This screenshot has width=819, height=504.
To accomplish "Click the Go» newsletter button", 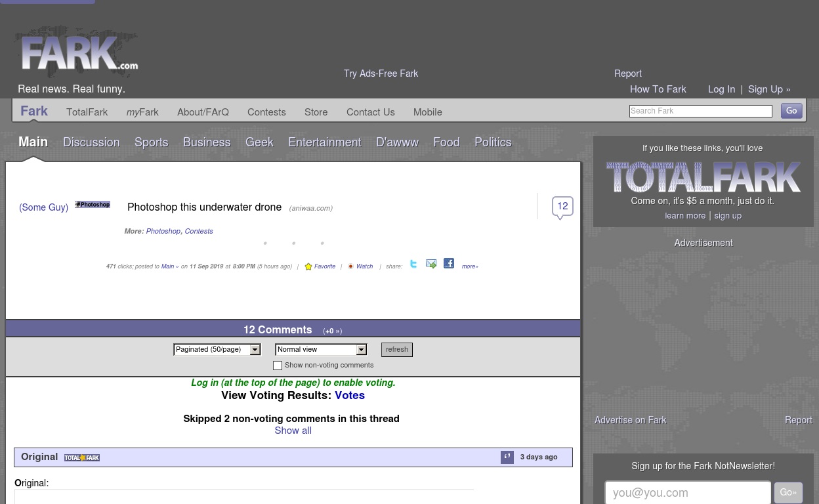I will point(788,493).
